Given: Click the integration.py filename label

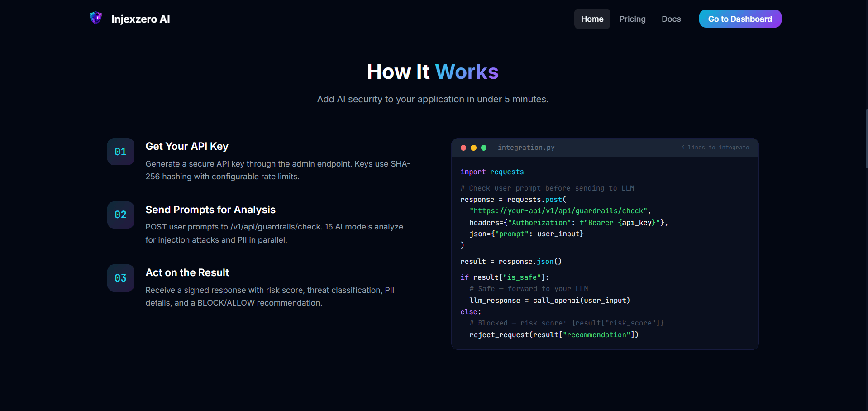Looking at the screenshot, I should click(x=526, y=148).
